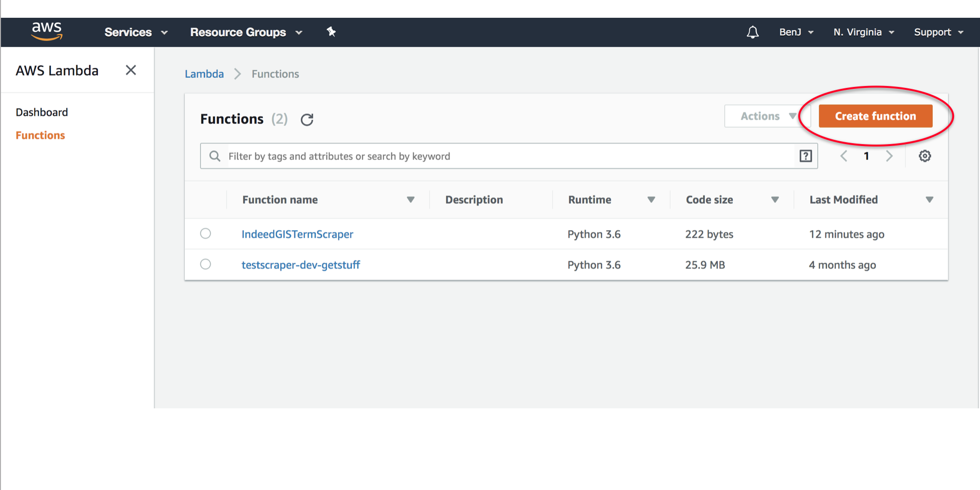980x490 pixels.
Task: Open the AWS logo home link
Action: pyautogui.click(x=47, y=32)
